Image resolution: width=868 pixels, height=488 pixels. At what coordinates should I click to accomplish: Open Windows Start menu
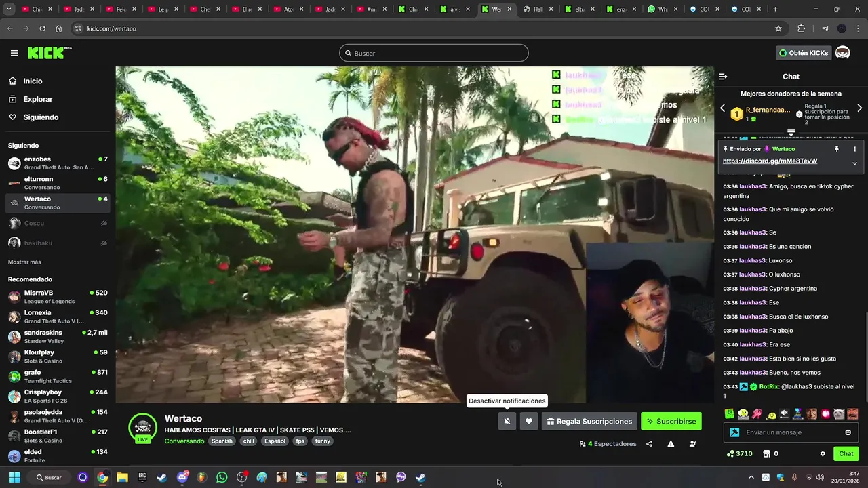coord(14,477)
